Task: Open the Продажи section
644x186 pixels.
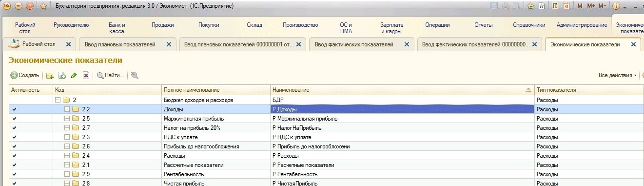Action: coord(163,25)
